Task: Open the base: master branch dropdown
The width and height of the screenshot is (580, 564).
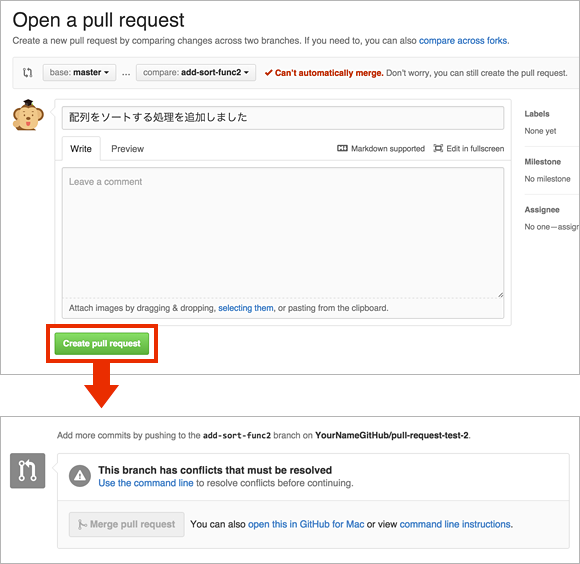Action: 79,72
